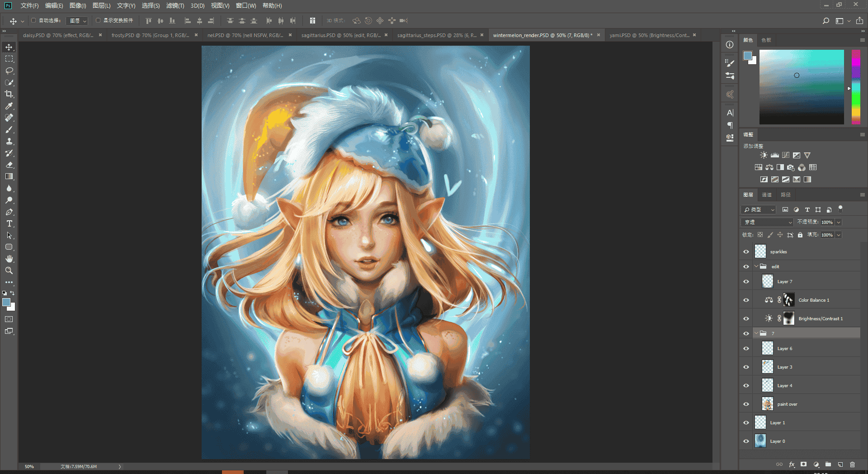Open the layer opacity dropdown arrow
The width and height of the screenshot is (868, 474).
tap(839, 222)
